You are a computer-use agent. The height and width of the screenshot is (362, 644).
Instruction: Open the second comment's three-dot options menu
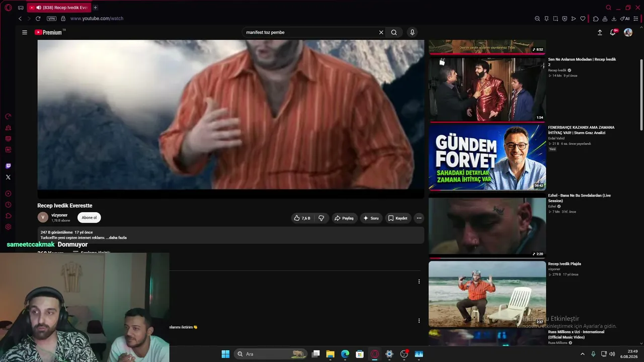[419, 321]
